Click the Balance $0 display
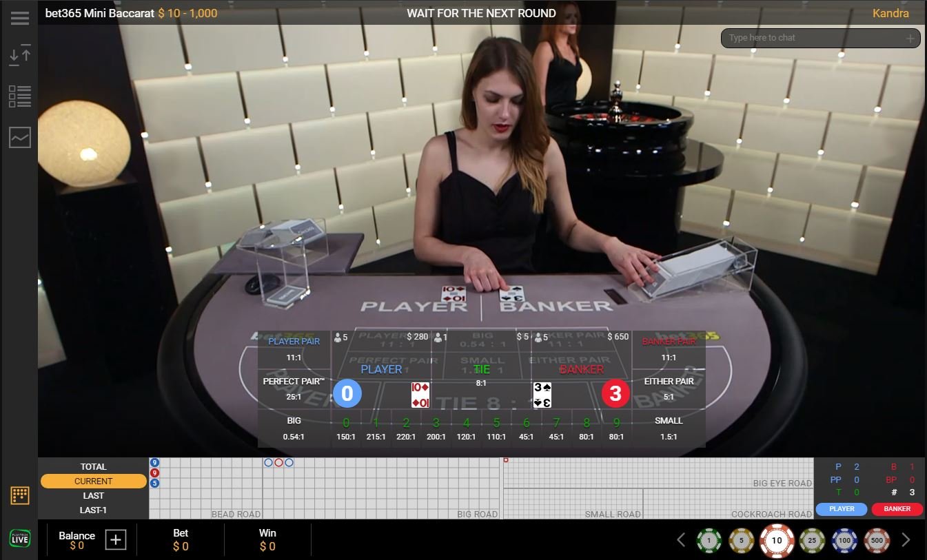 point(77,541)
